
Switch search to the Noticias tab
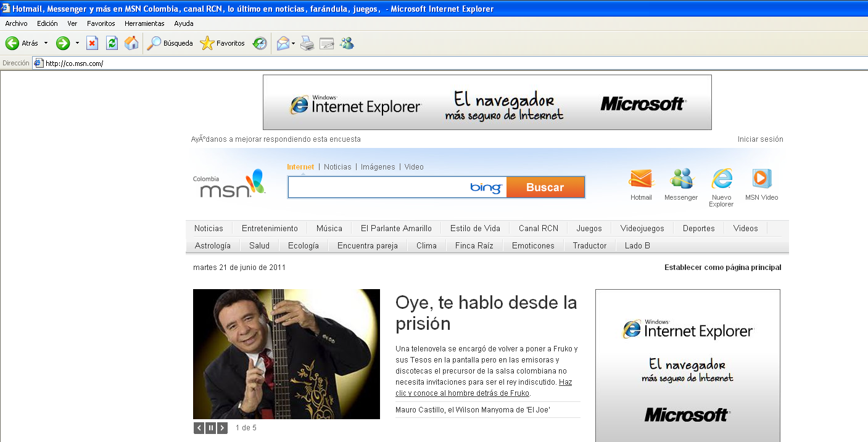[x=337, y=166]
